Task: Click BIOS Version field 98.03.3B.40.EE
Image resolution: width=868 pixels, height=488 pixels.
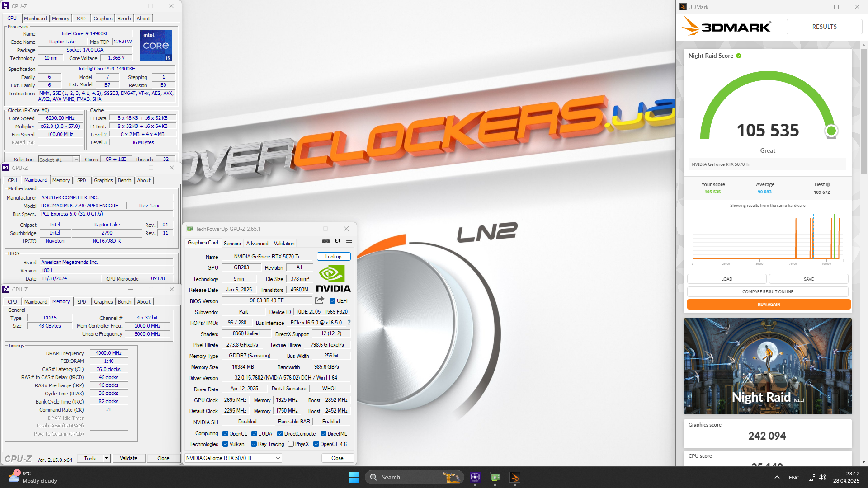Action: point(267,300)
